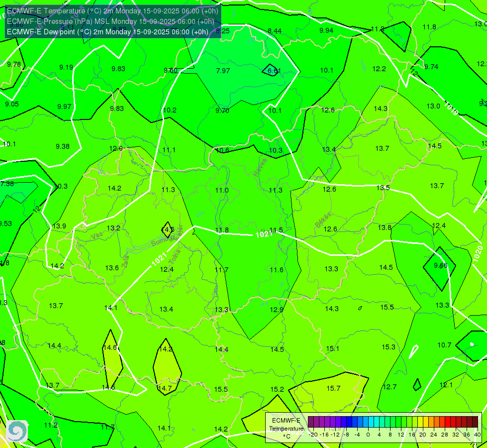Click the 15.7 temperature value
This screenshot has width=487, height=448.
pos(334,388)
